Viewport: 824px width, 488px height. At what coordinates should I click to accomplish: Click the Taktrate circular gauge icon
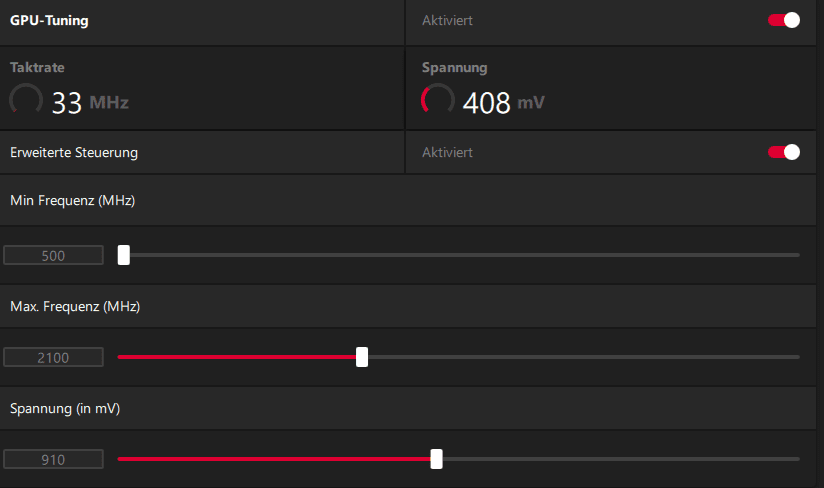(x=26, y=101)
